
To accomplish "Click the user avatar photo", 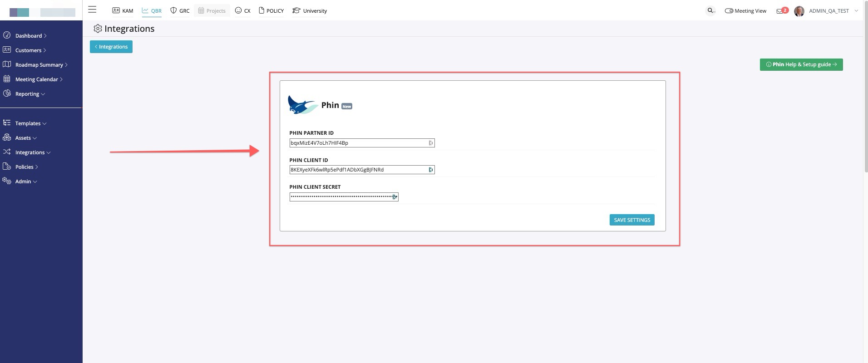I will coord(799,11).
